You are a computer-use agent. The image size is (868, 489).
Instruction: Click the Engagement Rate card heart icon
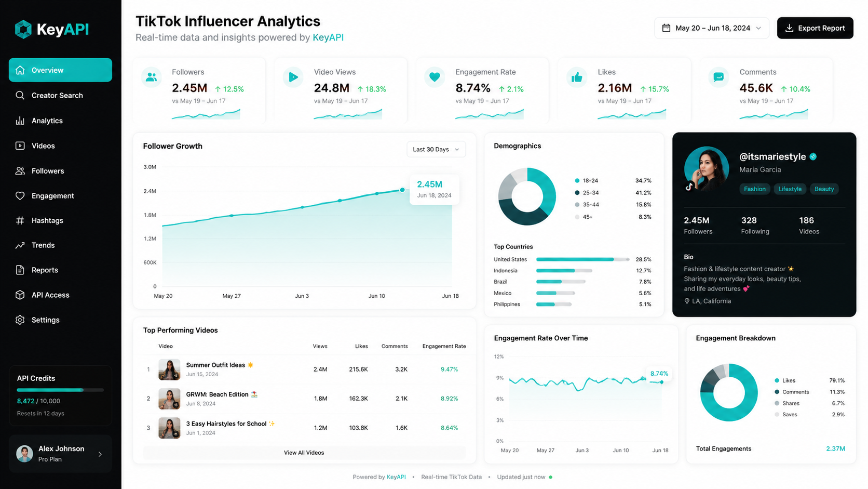[x=435, y=77]
